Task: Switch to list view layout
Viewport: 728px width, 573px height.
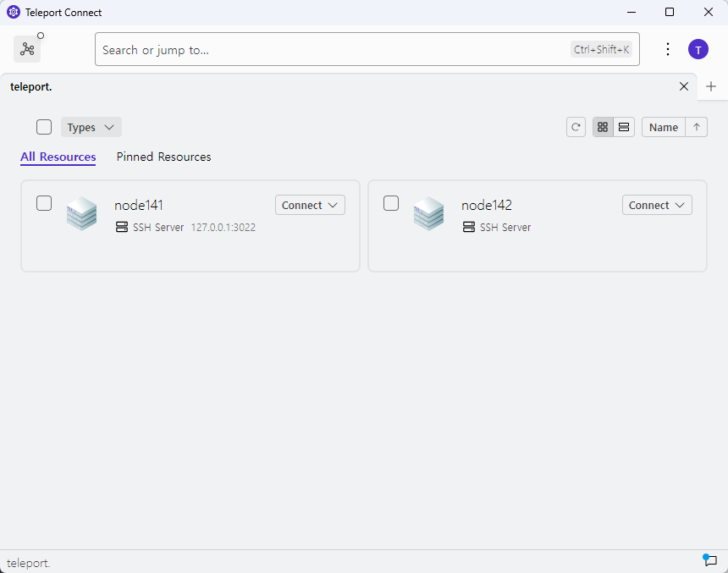Action: point(624,127)
